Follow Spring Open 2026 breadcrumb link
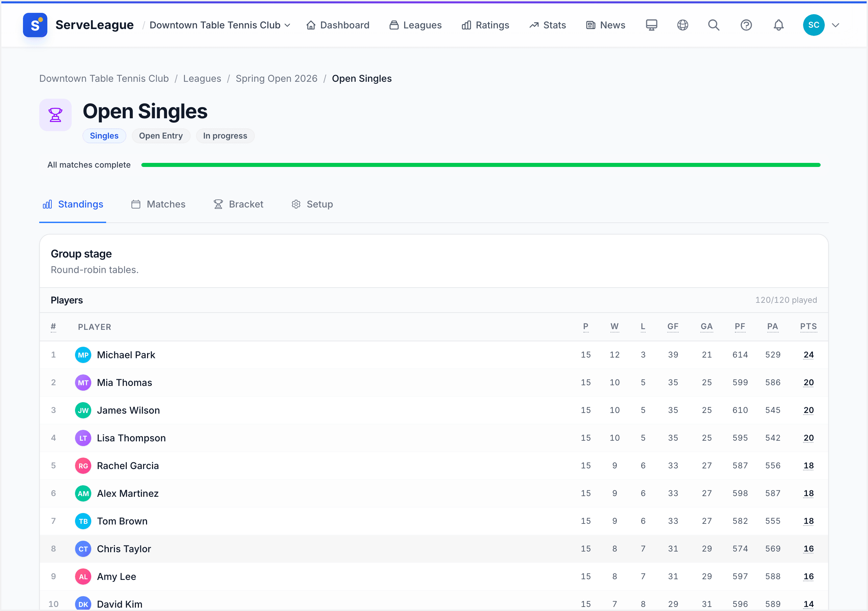The image size is (868, 611). tap(276, 79)
